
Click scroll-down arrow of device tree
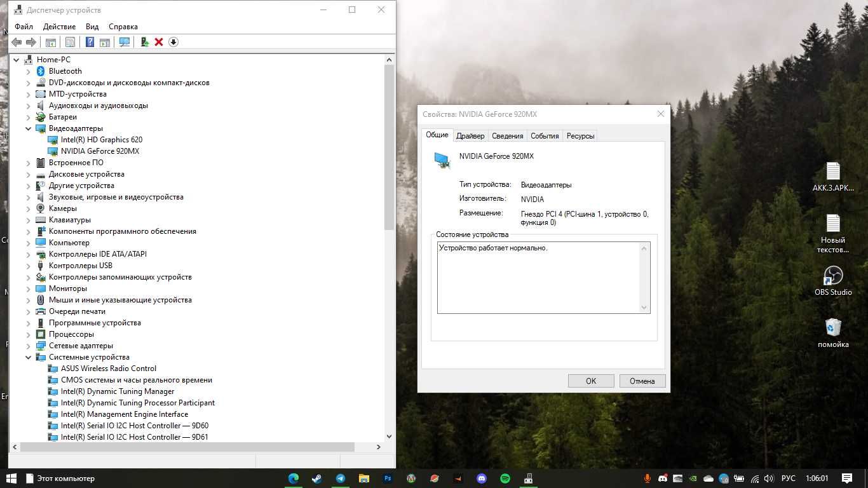[390, 437]
